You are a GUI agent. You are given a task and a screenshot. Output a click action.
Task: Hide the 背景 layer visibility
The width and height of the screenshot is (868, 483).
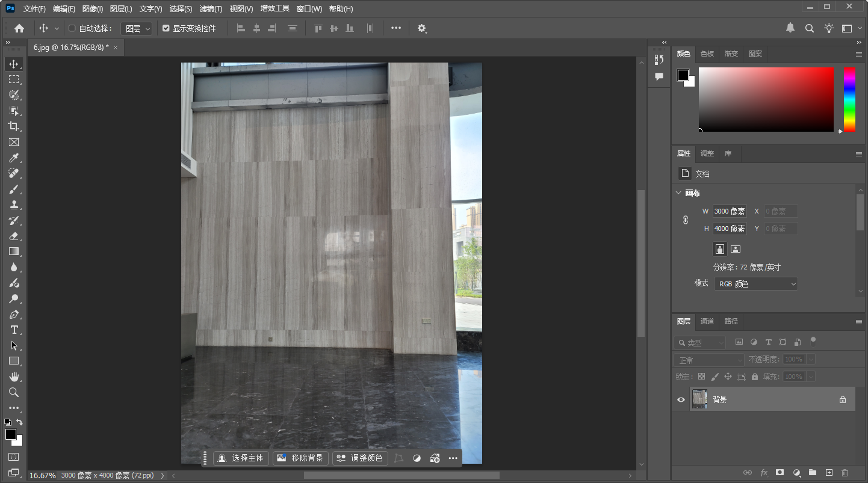pos(681,399)
